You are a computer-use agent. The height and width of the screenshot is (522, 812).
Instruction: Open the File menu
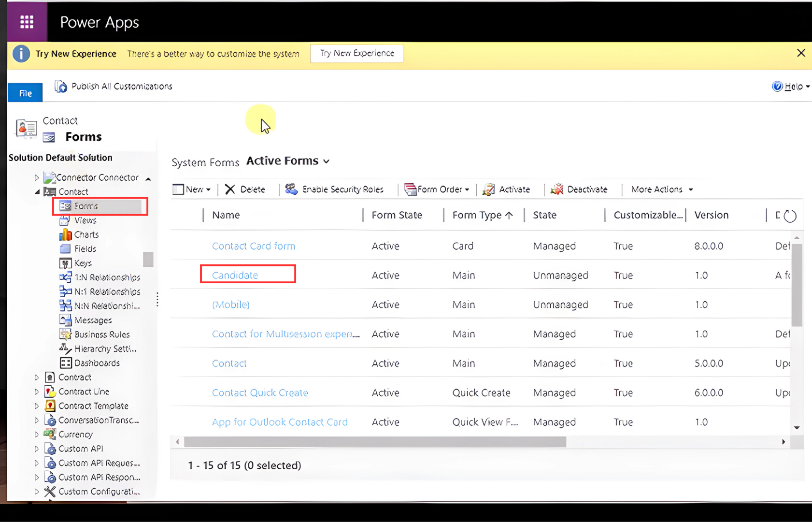click(x=25, y=93)
